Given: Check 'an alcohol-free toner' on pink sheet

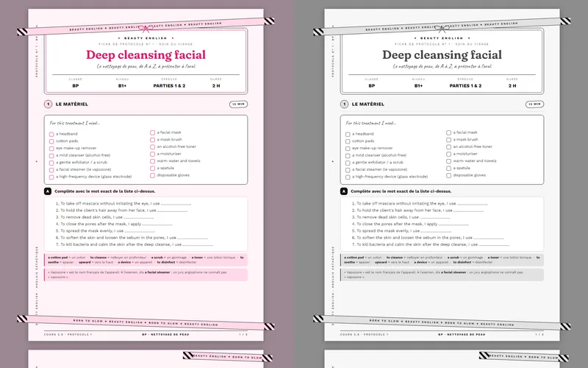Looking at the screenshot, I should [153, 147].
